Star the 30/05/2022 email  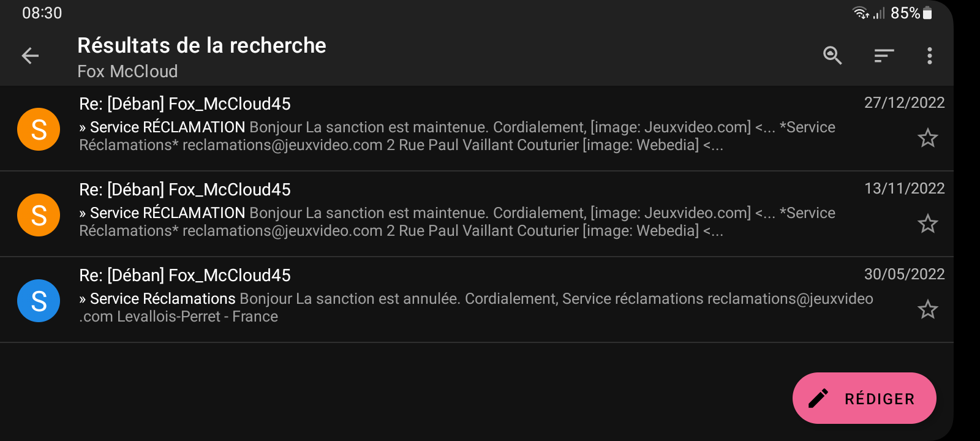[x=927, y=309]
